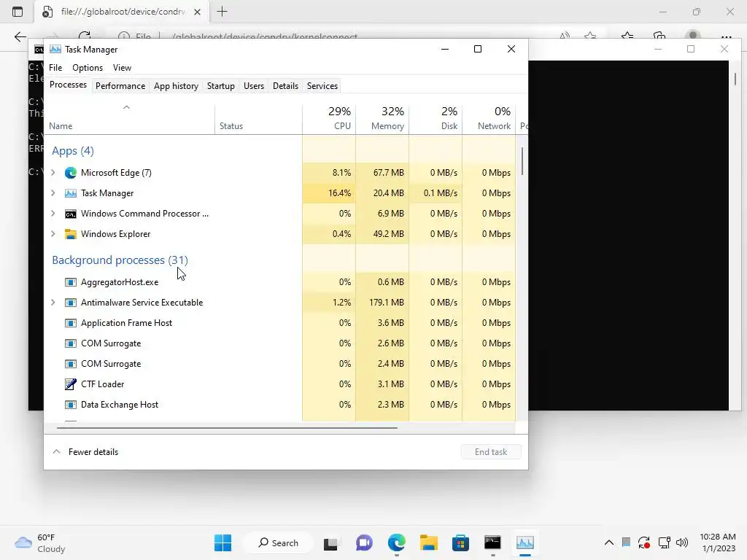Click the volume speaker tray icon
Screen dimensions: 747x560
pyautogui.click(x=682, y=542)
